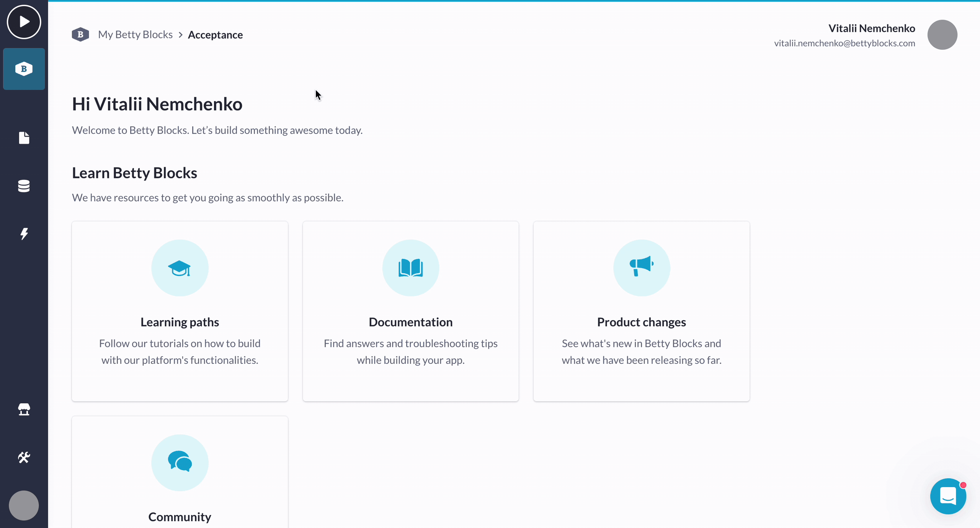980x528 pixels.
Task: Open the Actions lightning bolt icon
Action: (x=24, y=234)
